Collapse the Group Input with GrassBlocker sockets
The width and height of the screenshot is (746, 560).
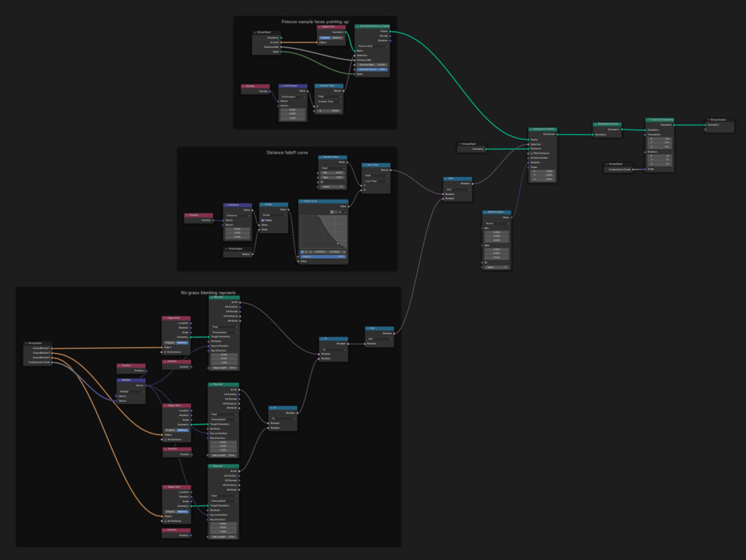[x=26, y=343]
